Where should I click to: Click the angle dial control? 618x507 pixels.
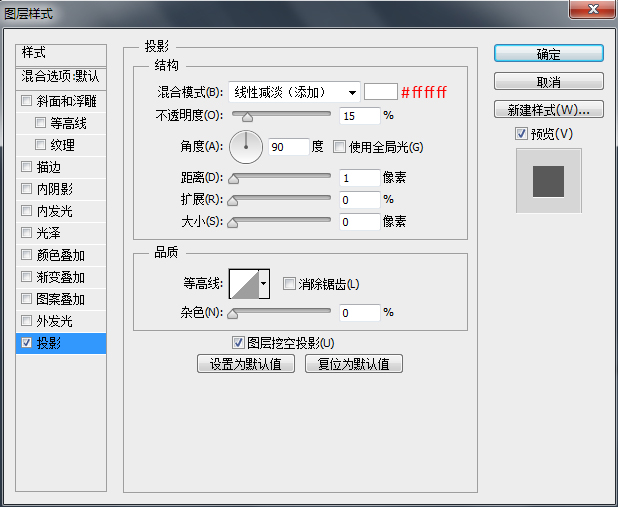tap(246, 147)
